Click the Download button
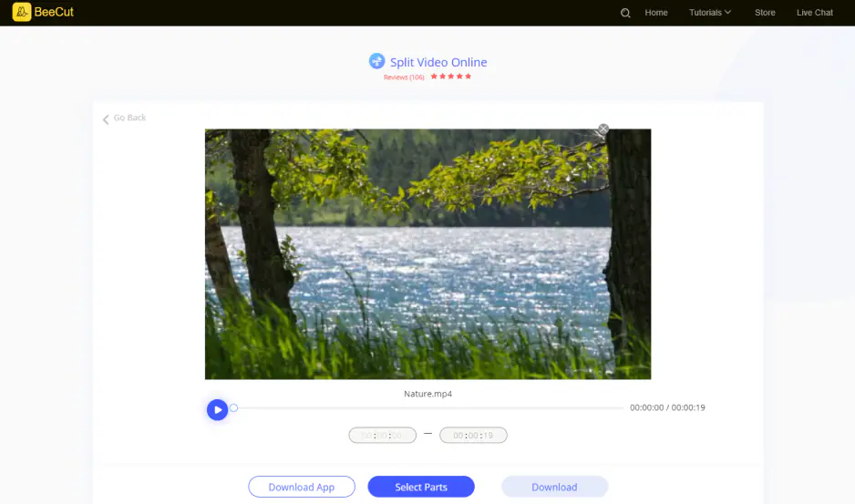The width and height of the screenshot is (855, 504). 554,487
